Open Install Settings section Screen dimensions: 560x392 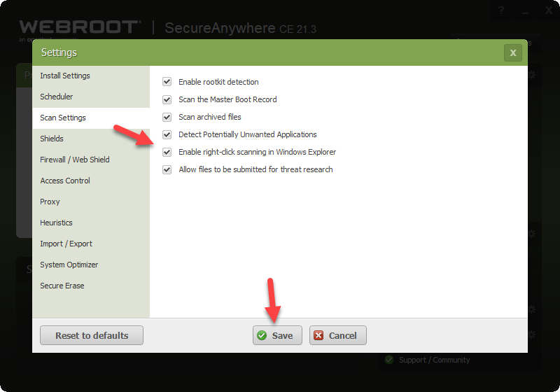[91, 76]
